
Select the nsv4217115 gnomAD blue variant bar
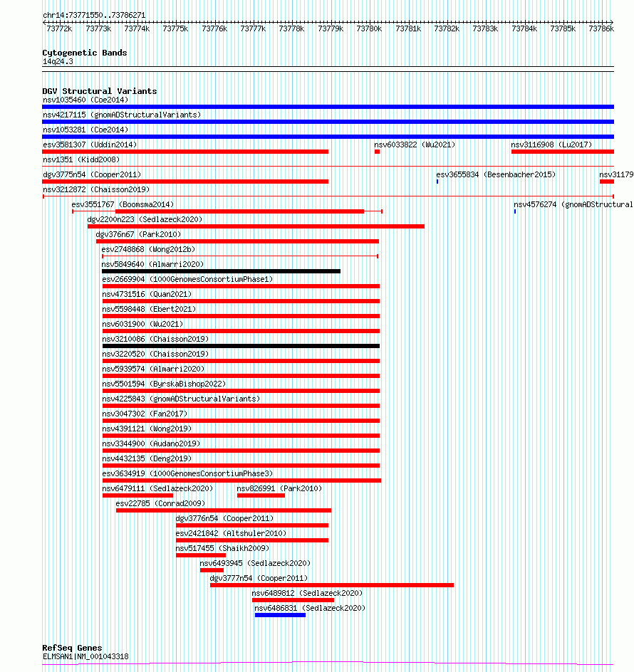point(328,122)
